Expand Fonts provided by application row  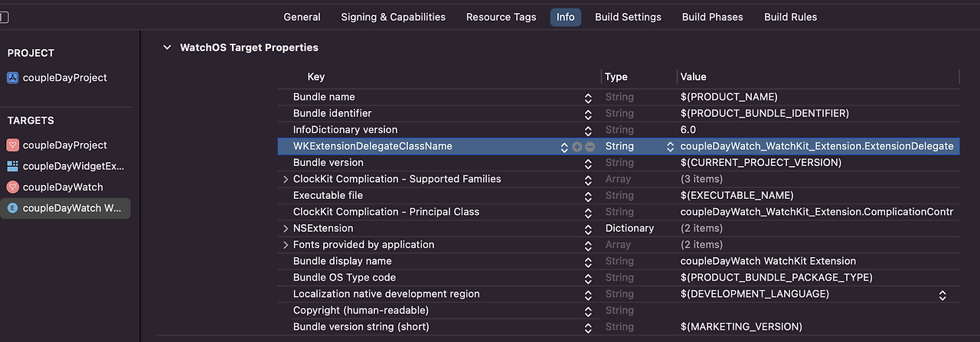point(286,245)
